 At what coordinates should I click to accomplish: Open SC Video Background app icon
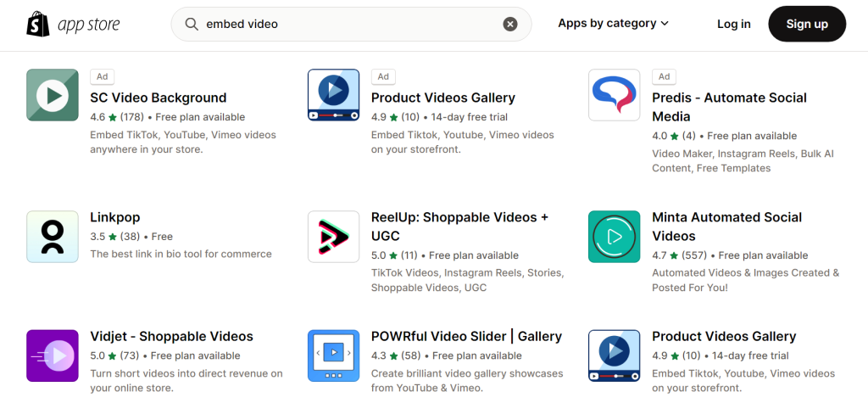click(53, 95)
